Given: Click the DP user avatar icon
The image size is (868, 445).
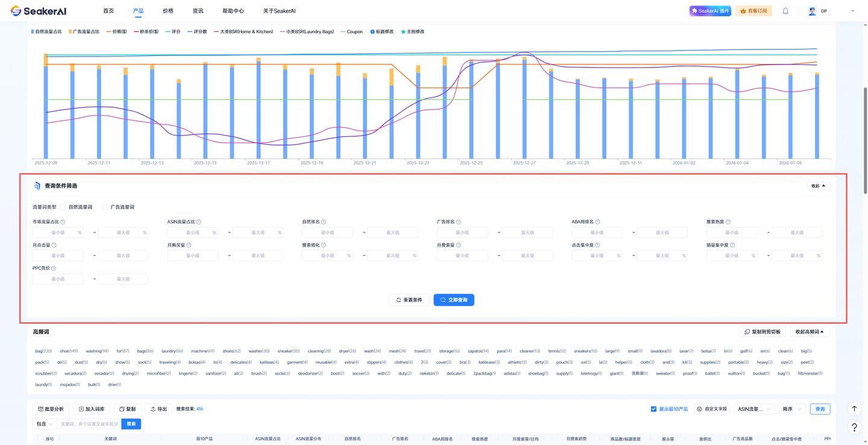Looking at the screenshot, I should click(x=813, y=11).
